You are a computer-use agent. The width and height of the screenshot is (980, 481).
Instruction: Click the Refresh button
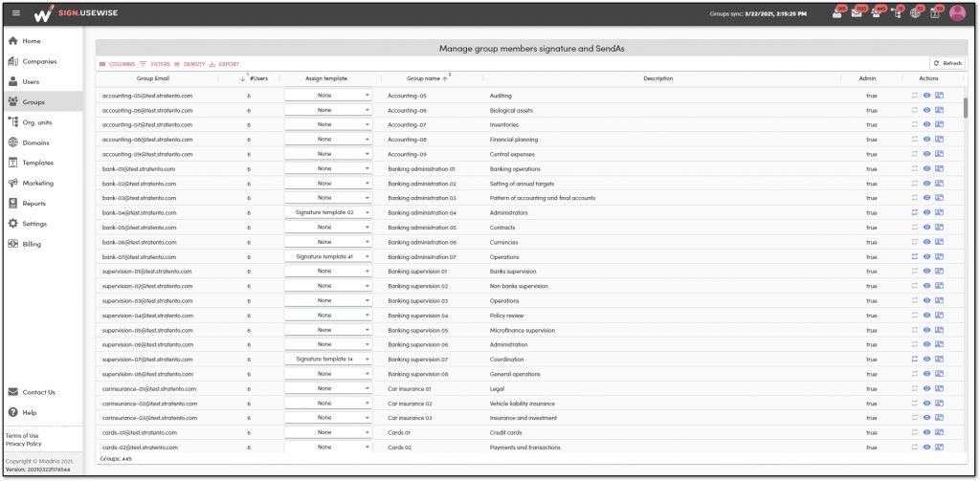tap(947, 63)
